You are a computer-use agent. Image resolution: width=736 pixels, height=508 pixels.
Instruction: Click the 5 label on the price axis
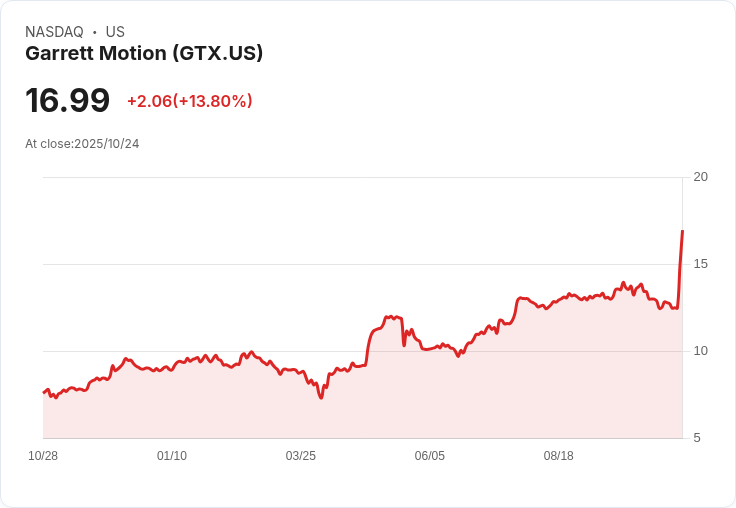698,438
